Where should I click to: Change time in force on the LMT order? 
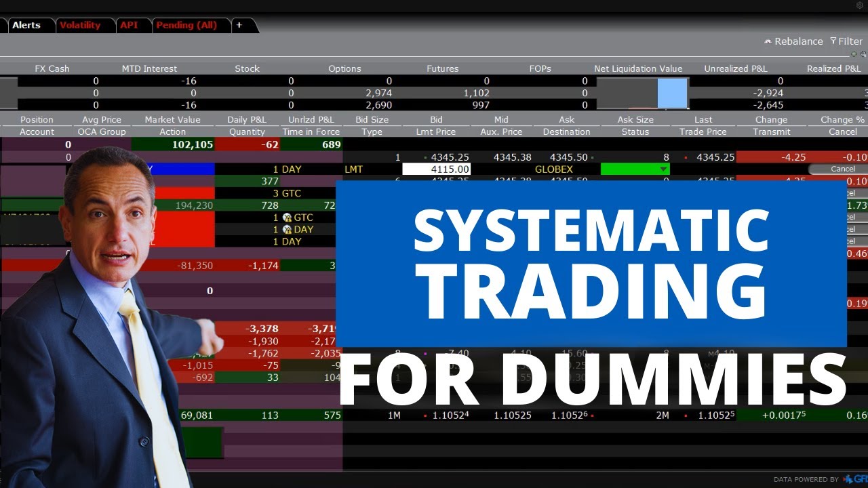(292, 169)
